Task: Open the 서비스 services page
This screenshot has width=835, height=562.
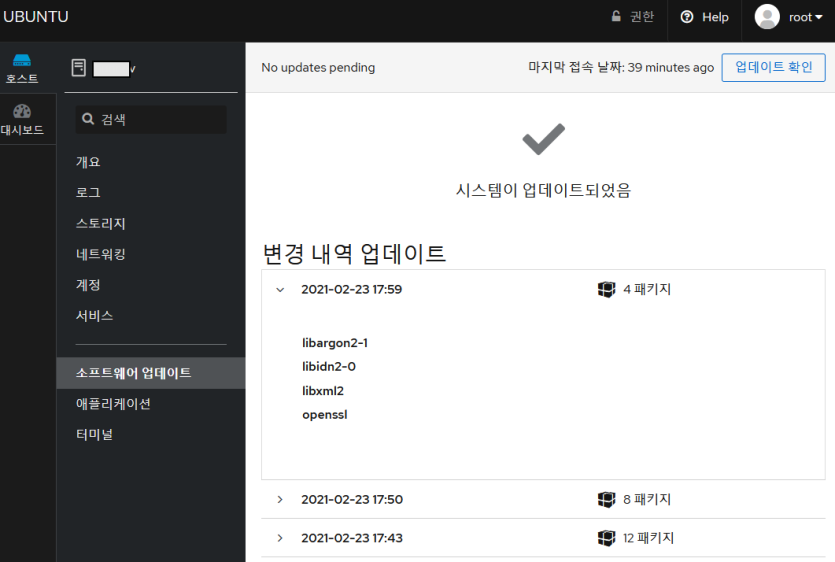Action: coord(94,316)
